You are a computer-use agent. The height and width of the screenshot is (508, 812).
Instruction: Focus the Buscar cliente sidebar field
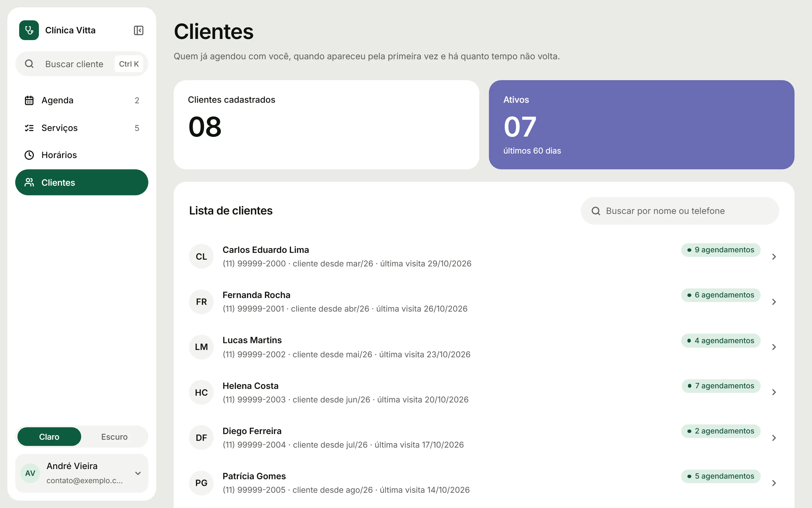tap(81, 64)
